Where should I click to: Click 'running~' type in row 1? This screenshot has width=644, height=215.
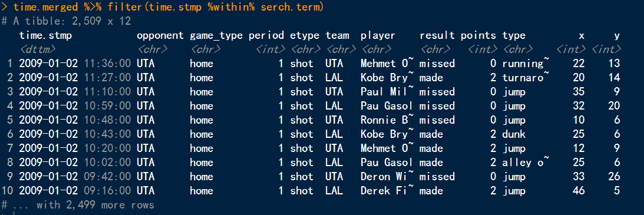526,64
